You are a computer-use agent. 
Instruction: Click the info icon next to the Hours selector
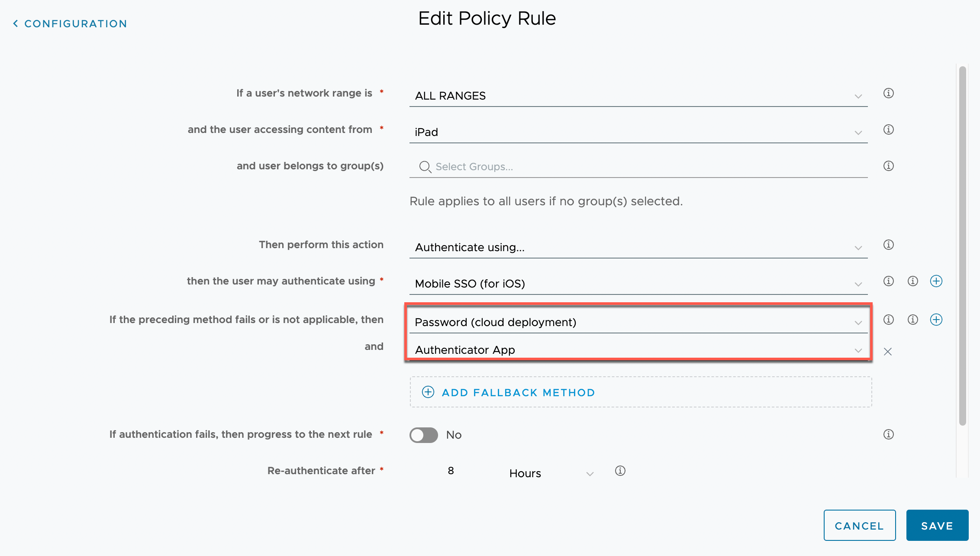pos(620,471)
